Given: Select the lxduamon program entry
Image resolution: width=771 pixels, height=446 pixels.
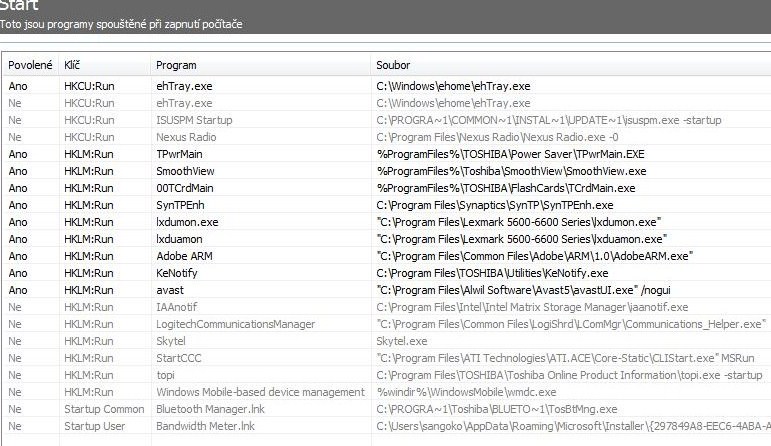Looking at the screenshot, I should (x=179, y=239).
